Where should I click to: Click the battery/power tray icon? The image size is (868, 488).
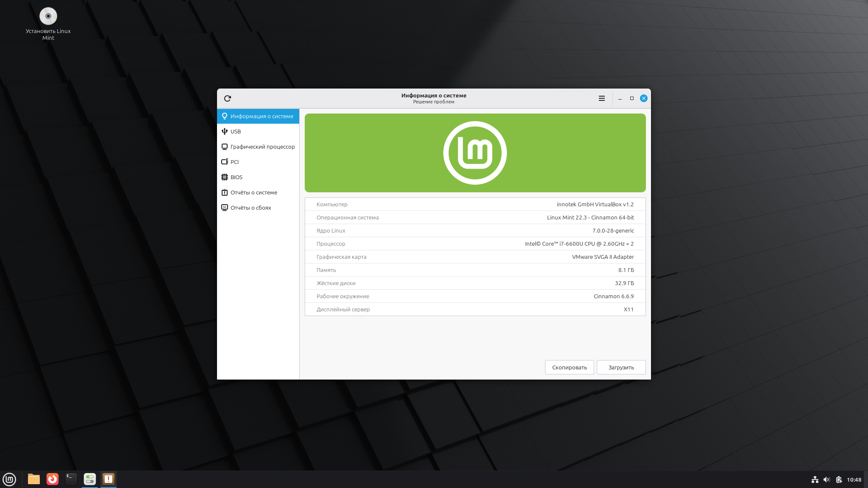839,480
